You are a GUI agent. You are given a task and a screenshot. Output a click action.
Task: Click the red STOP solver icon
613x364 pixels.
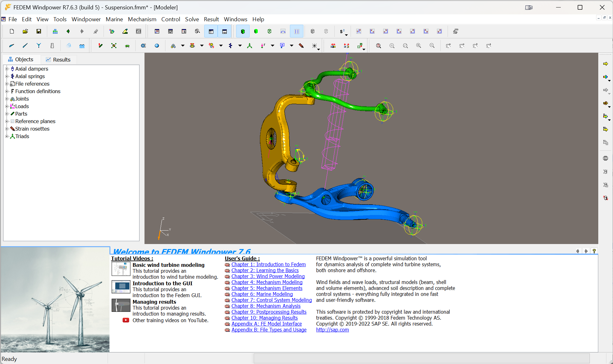pos(605,158)
